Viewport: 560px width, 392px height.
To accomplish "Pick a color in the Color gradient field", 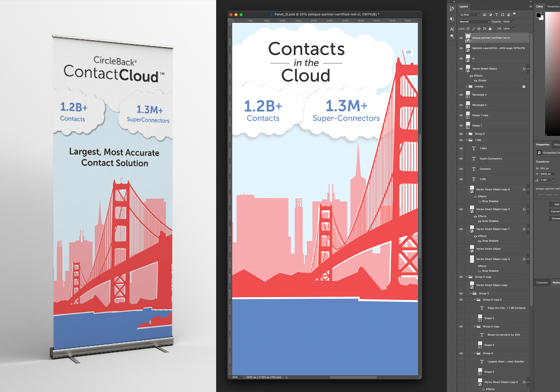I will [x=552, y=73].
